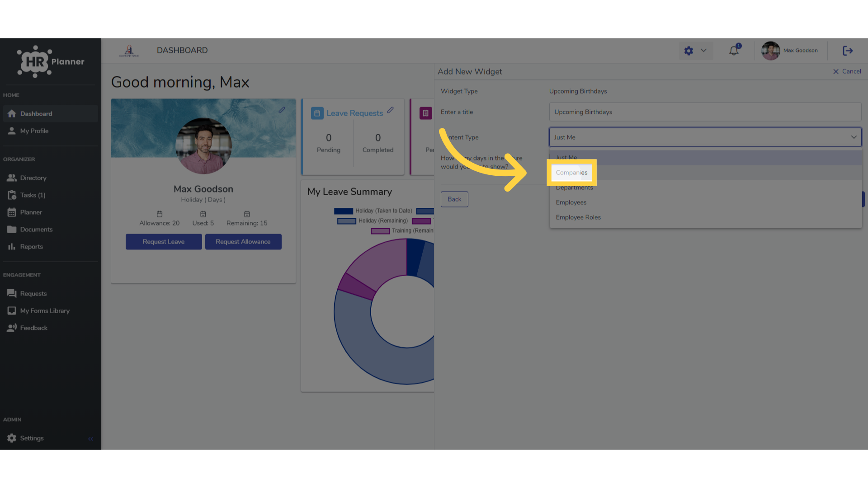Open the Leave Requests link
868x488 pixels.
[355, 113]
